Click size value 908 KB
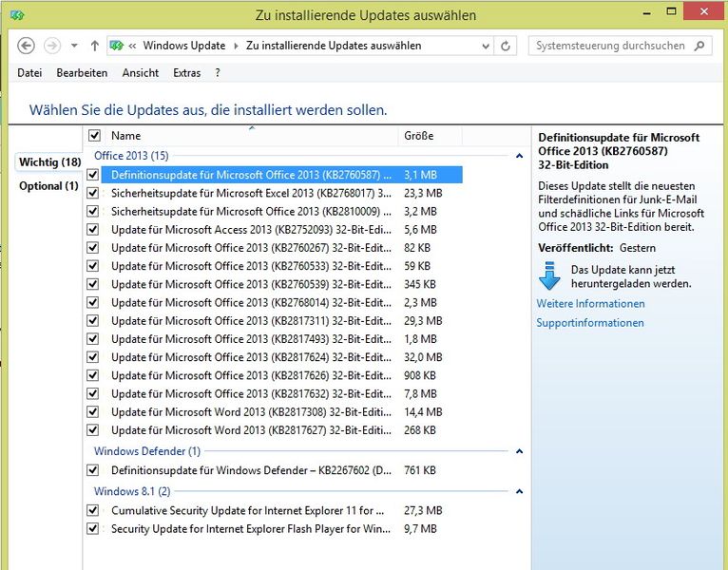728x570 pixels. click(x=420, y=375)
